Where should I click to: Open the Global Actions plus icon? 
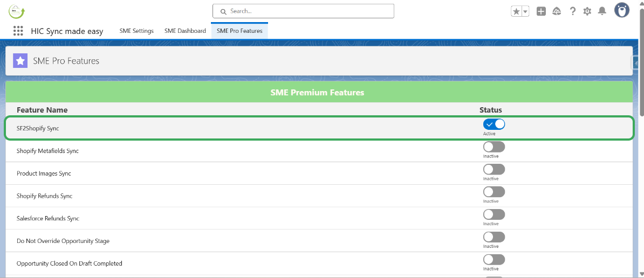click(x=541, y=11)
